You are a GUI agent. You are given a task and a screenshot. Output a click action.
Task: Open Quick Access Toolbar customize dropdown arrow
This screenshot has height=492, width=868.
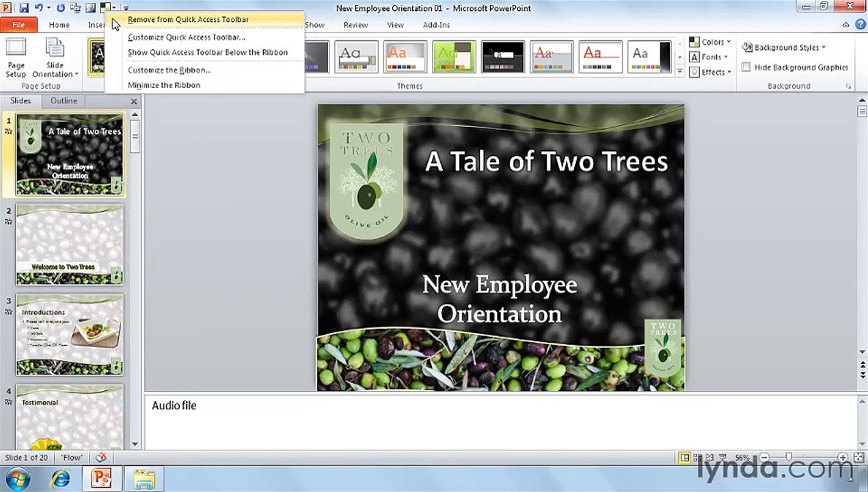126,8
